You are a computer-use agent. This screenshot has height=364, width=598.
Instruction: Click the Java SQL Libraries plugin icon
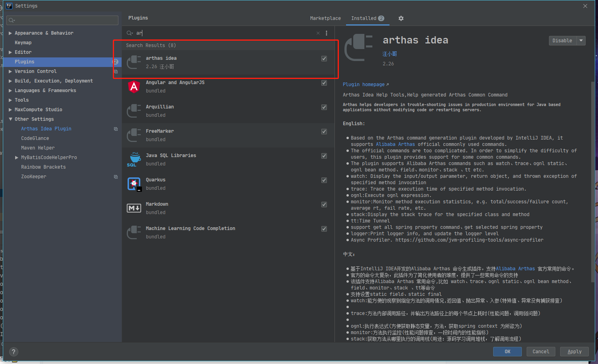coord(134,159)
